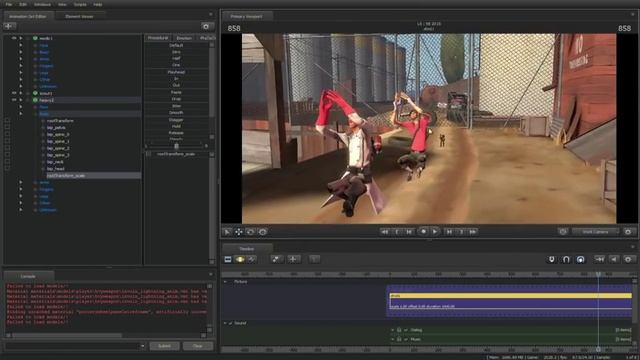Choose the selection arrow tool in viewport

point(227,232)
